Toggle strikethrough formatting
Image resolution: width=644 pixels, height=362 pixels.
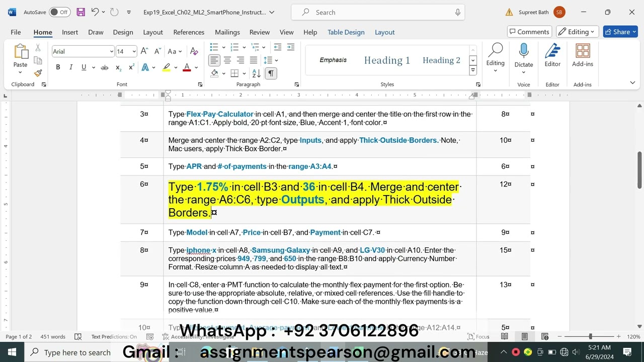[x=105, y=67]
